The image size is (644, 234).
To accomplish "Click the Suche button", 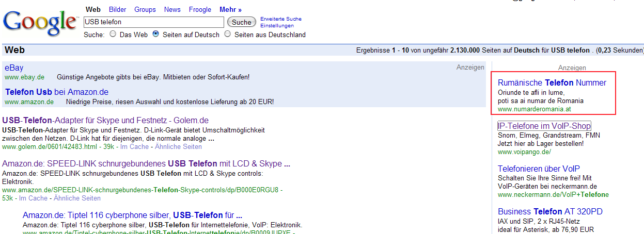I will (x=242, y=22).
